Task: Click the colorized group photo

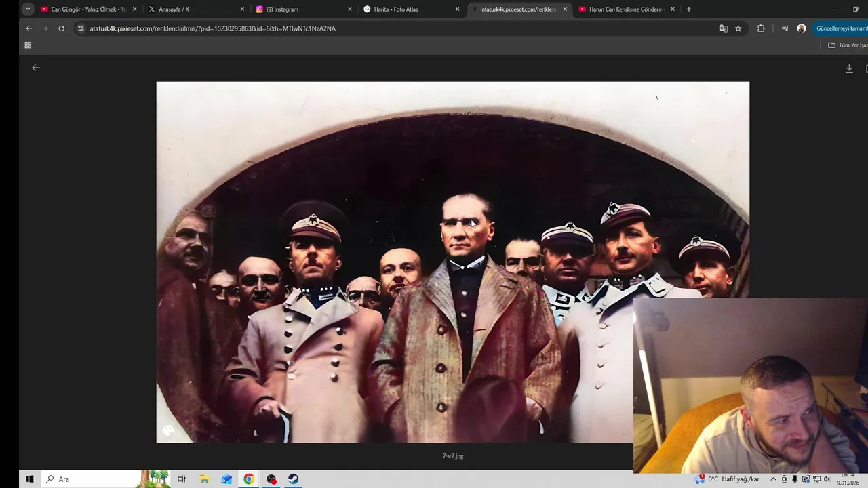Action: [x=452, y=262]
